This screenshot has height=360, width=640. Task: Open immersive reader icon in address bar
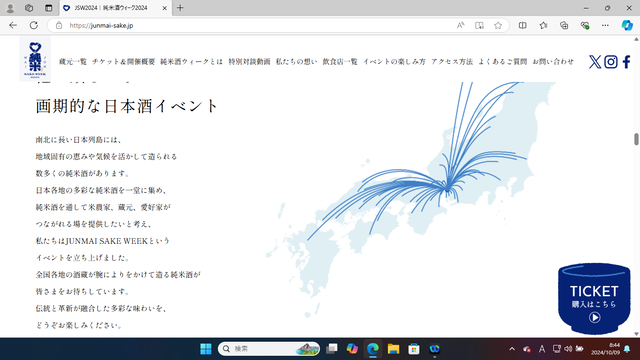point(479,25)
